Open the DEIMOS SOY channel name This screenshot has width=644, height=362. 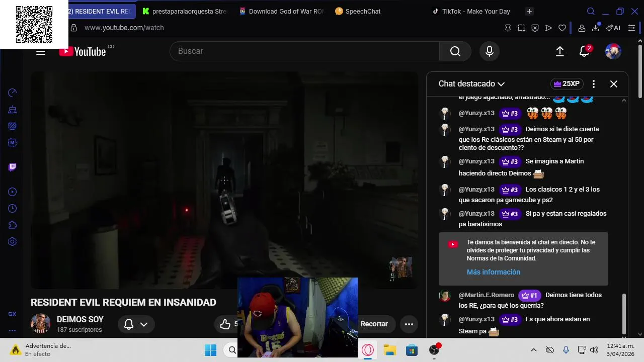point(80,320)
